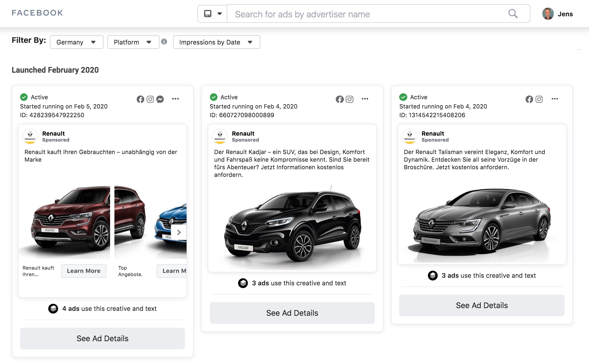This screenshot has width=589, height=364.
Task: Click Renault page name in Talisman ad
Action: click(x=433, y=133)
